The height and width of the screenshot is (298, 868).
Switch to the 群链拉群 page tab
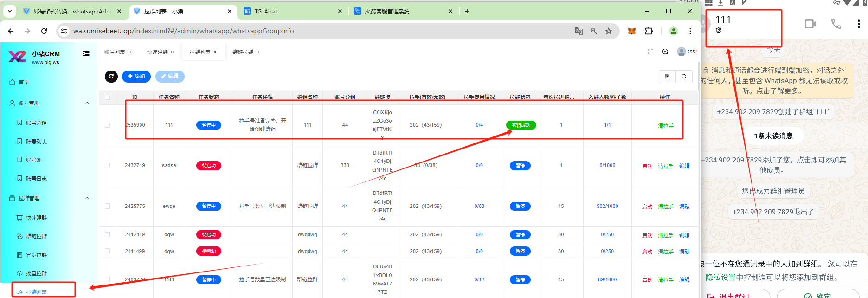coord(243,52)
